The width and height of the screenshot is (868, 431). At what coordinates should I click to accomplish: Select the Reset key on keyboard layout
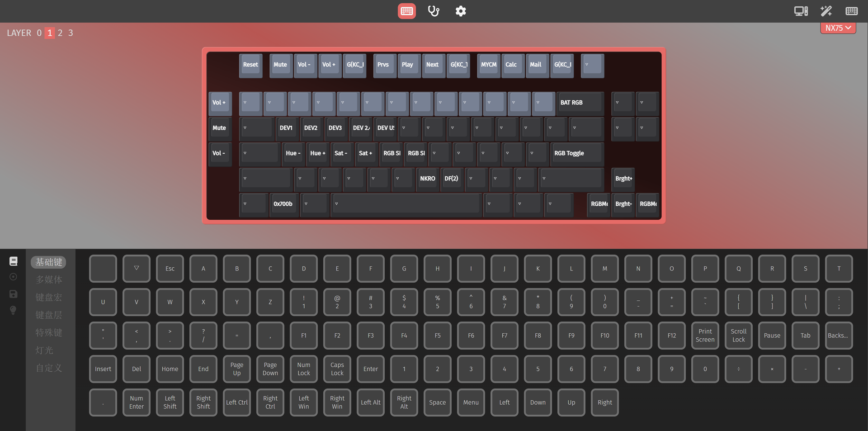250,65
